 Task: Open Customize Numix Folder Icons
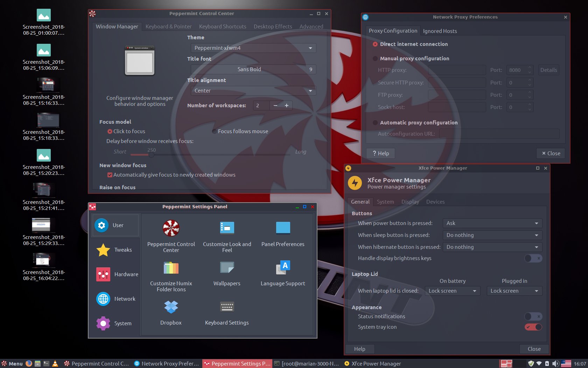coord(171,268)
